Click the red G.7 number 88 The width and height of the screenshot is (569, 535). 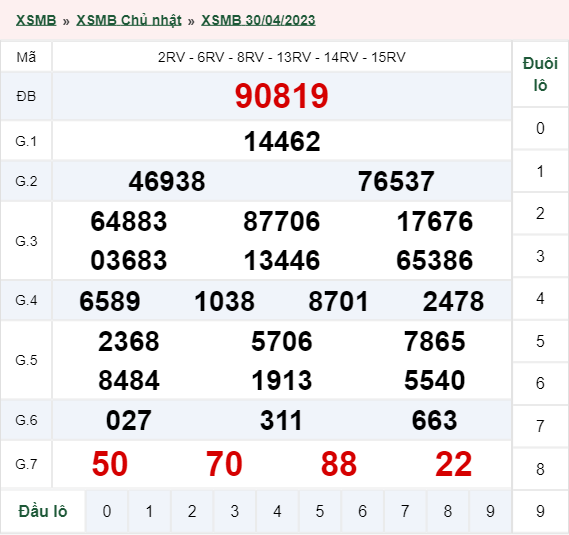coord(339,464)
